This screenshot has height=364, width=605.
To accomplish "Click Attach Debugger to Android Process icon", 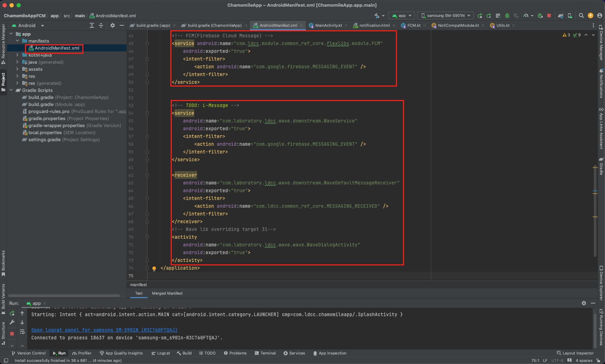I will click(x=540, y=15).
